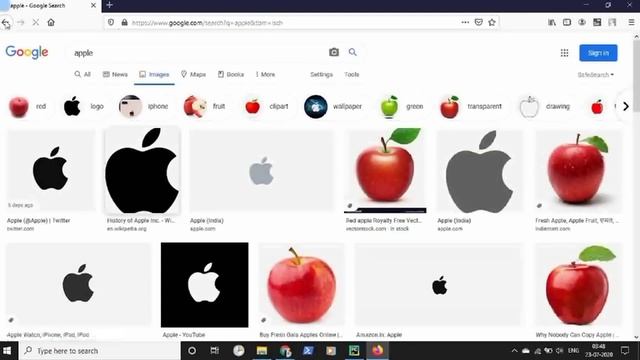Screen dimensions: 640x360
Task: Switch to Firefox on taskbar
Action: coord(378,351)
